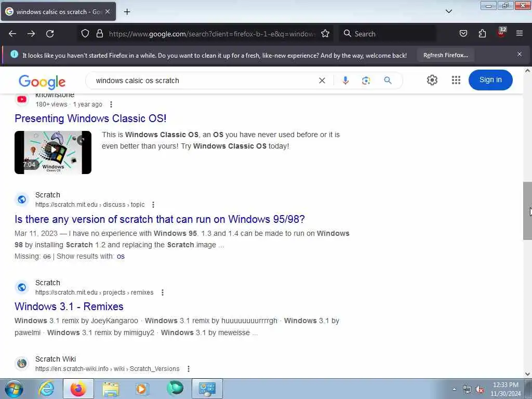
Task: Launch Internet Explorer from the taskbar
Action: click(46, 389)
